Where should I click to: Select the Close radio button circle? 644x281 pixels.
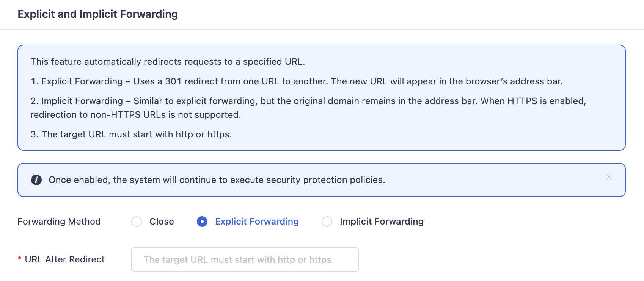tap(137, 222)
